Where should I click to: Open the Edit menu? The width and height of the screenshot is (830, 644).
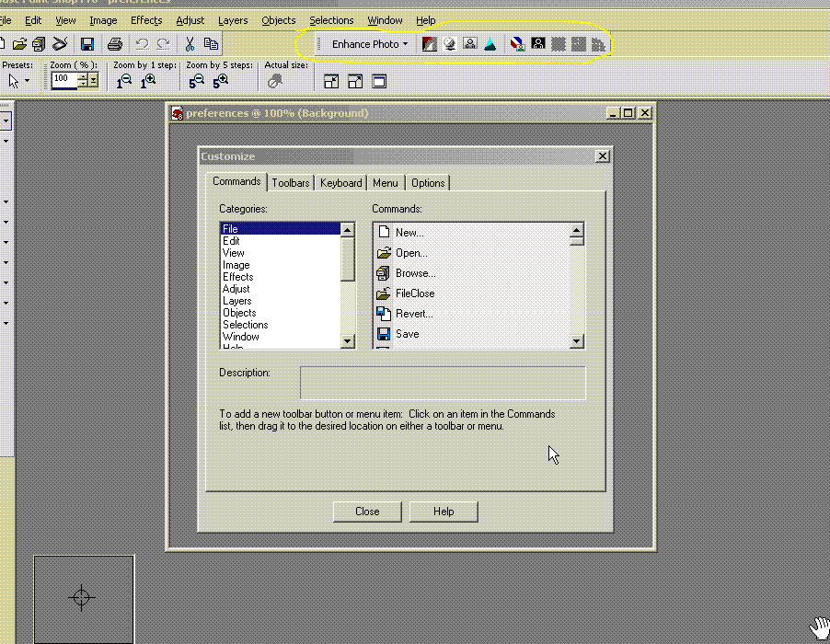click(33, 20)
